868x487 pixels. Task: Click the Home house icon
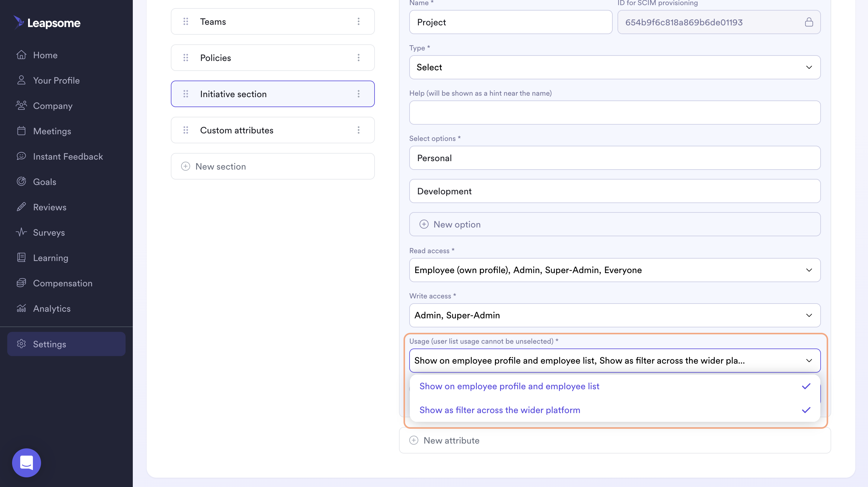21,55
